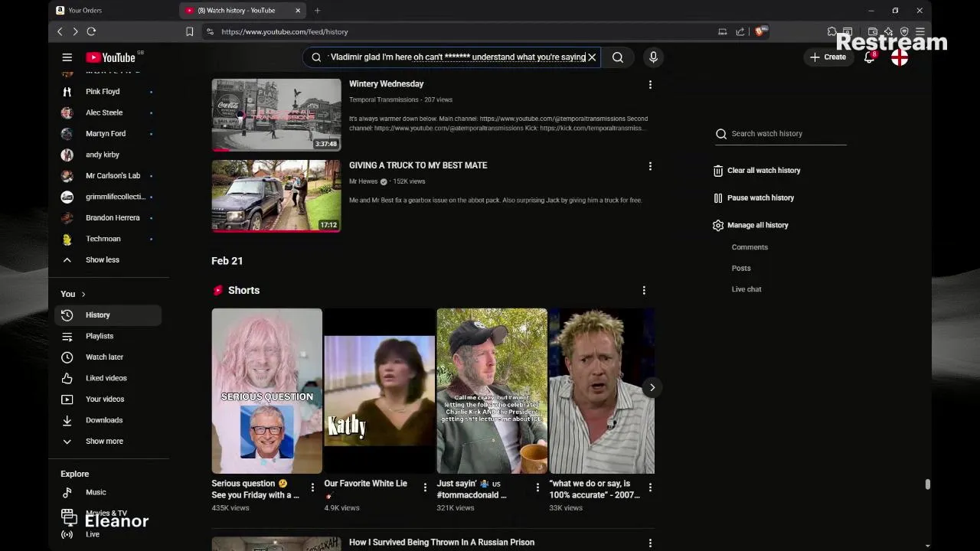Open a new browser tab with plus
Screen dimensions: 980x551
click(x=317, y=11)
